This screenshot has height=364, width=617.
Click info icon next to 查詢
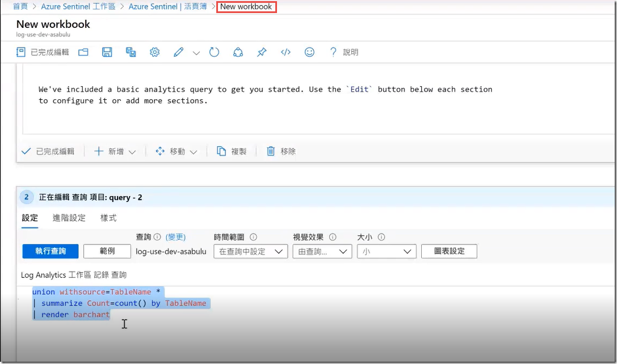[157, 237]
